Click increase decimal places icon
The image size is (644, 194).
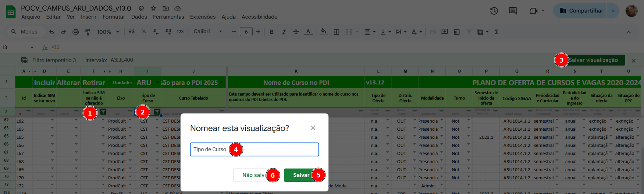(168, 32)
